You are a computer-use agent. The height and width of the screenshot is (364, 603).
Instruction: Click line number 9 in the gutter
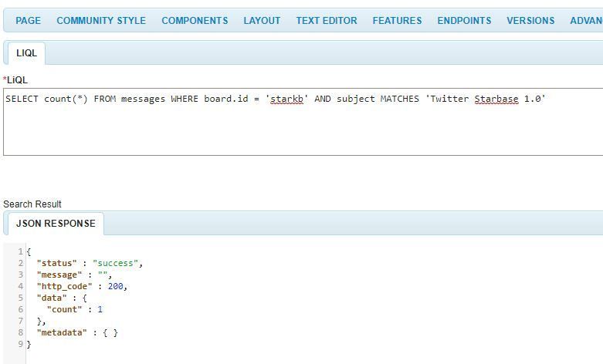21,344
